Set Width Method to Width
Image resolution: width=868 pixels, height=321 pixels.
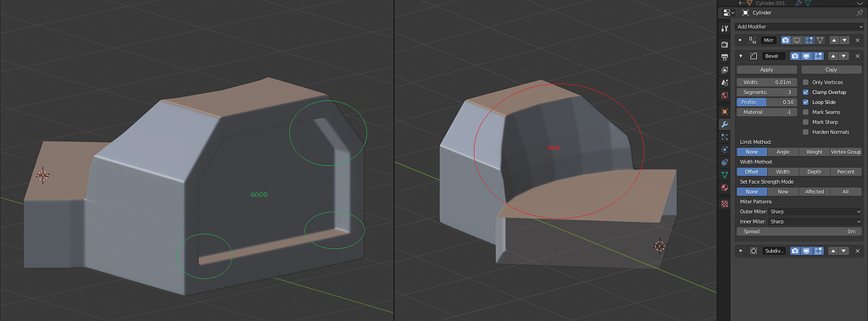(782, 172)
